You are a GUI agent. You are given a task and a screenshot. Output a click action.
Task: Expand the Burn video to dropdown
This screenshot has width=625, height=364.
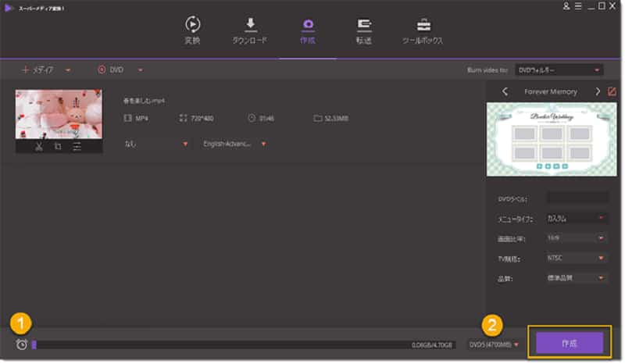click(559, 70)
